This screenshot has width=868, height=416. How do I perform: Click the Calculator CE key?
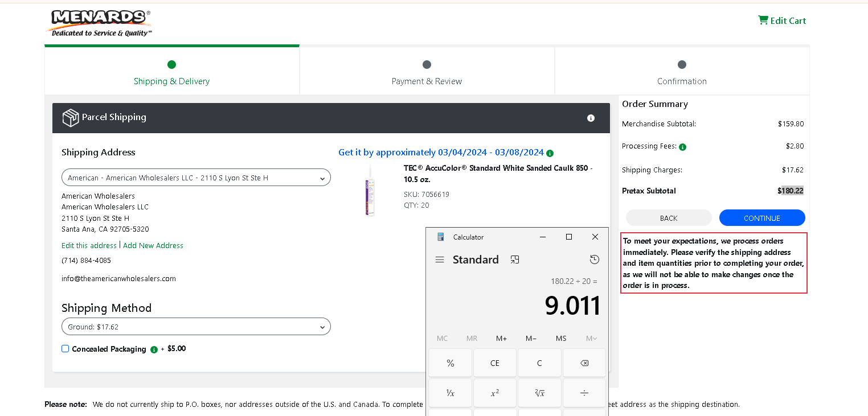(x=495, y=363)
